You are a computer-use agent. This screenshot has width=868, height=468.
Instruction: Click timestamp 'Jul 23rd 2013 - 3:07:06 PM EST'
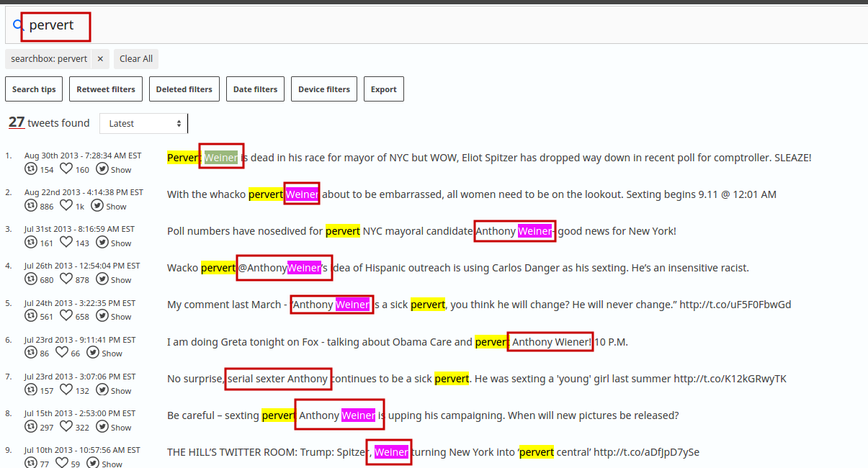point(80,377)
